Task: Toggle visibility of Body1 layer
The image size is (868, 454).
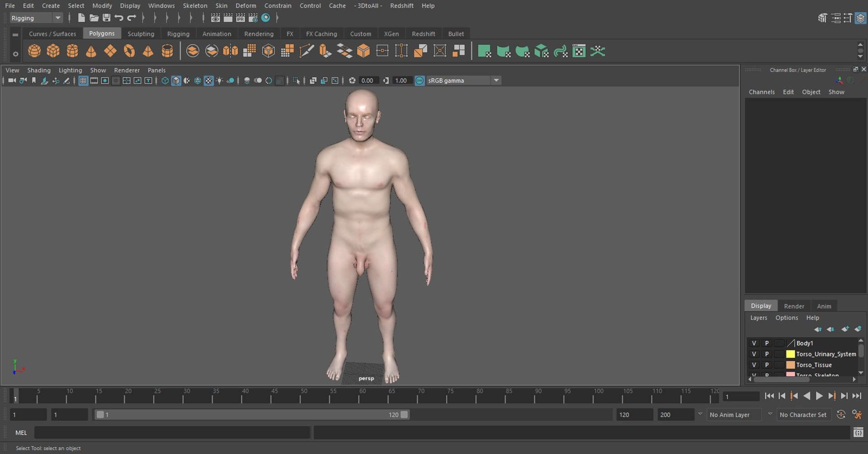Action: click(x=754, y=343)
